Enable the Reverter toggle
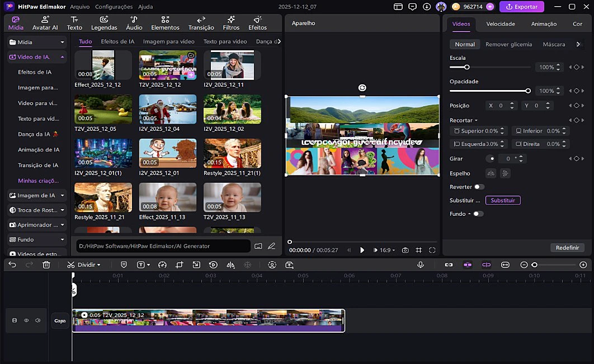Screen dimensions: 594x364 point(479,187)
